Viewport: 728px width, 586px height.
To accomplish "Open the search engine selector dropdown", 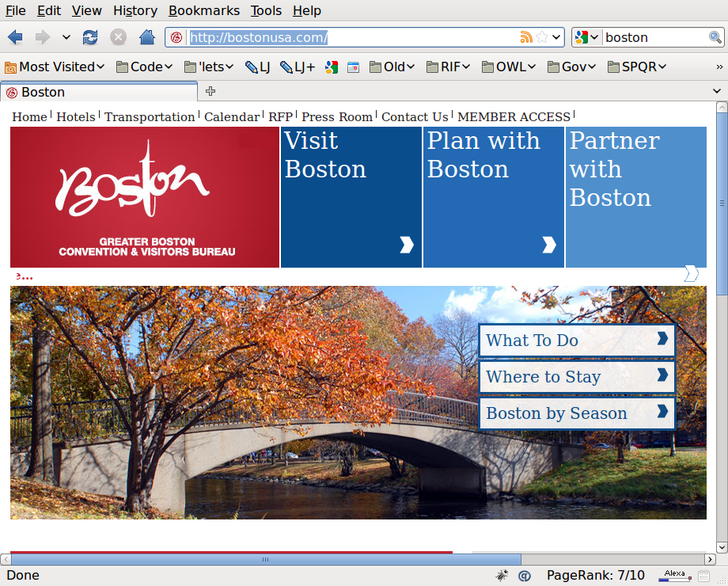I will pyautogui.click(x=586, y=37).
